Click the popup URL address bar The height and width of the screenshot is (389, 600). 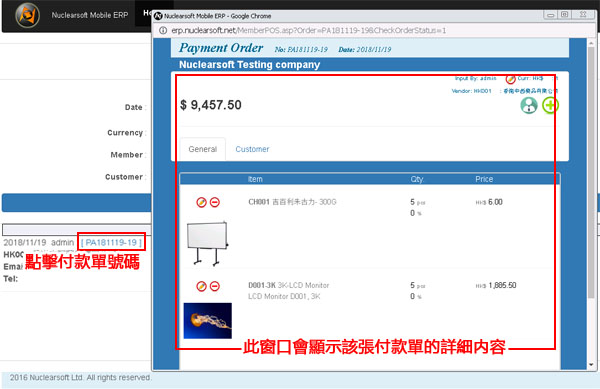pos(308,30)
